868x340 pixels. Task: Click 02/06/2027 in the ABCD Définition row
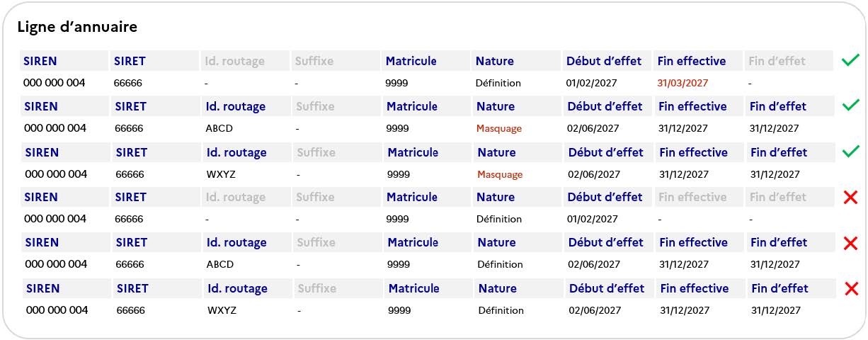593,264
